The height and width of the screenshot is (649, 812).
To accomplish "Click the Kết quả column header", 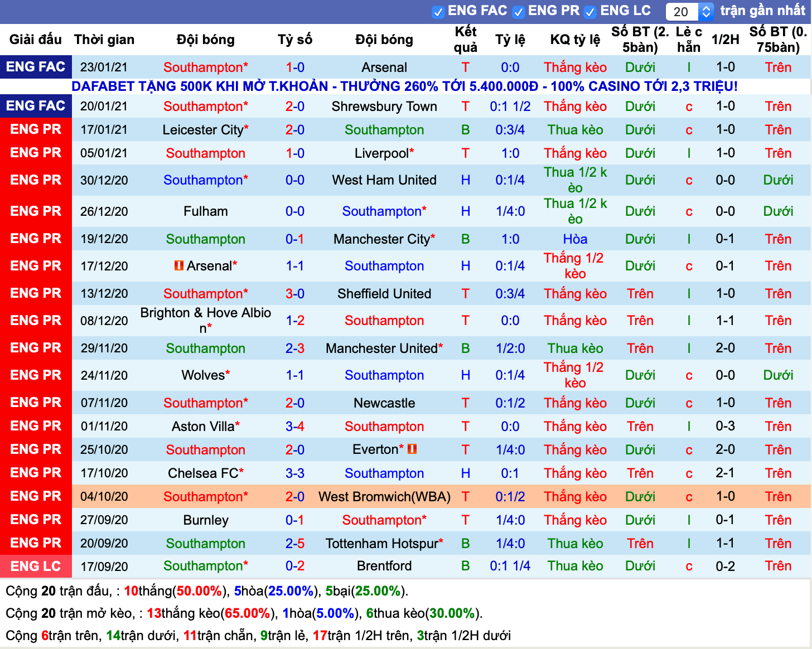I will 466,40.
